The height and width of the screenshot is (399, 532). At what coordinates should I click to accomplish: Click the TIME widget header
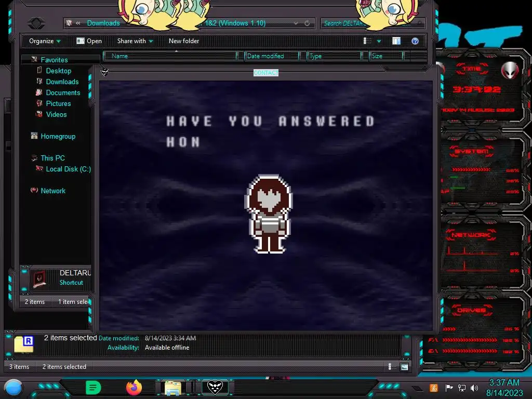[x=472, y=69]
